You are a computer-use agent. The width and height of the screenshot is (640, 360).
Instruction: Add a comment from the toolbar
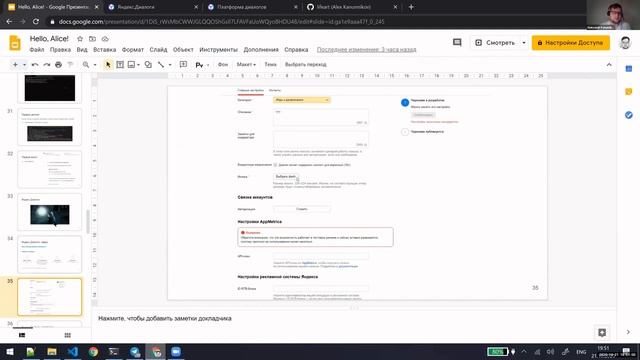pos(183,64)
